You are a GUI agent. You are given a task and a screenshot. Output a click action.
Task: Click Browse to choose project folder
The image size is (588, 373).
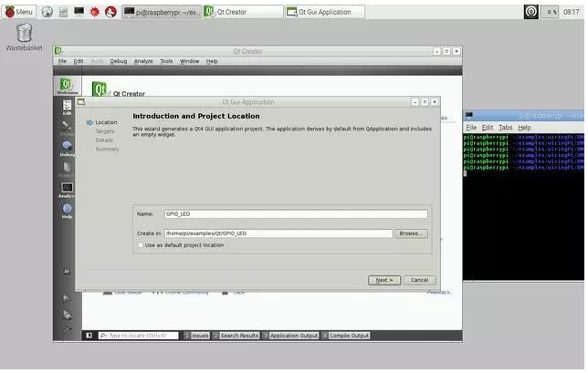pos(412,233)
